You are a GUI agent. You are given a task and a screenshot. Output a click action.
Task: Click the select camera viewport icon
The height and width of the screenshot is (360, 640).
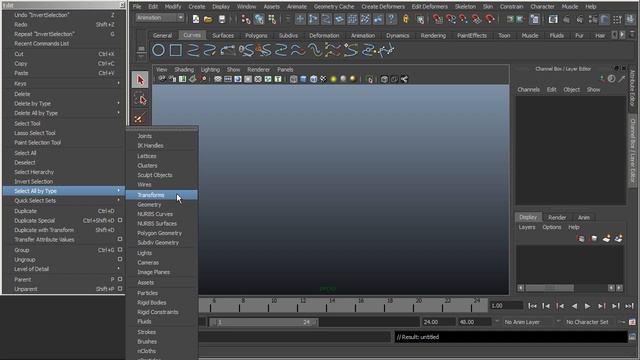pyautogui.click(x=162, y=79)
